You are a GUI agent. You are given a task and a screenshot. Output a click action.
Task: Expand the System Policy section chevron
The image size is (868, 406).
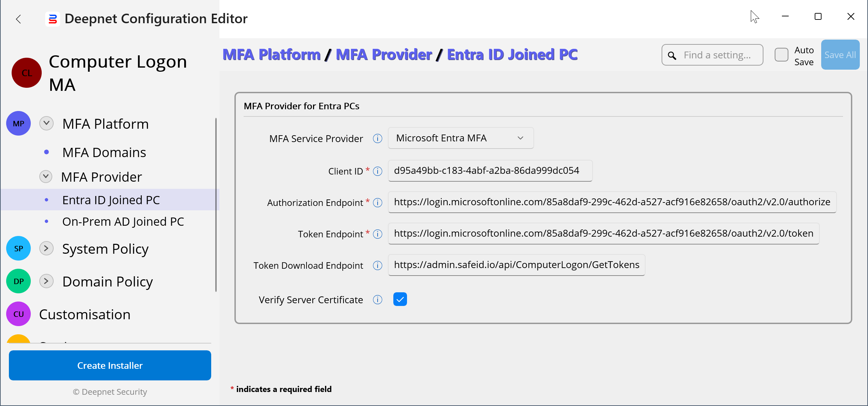tap(46, 248)
